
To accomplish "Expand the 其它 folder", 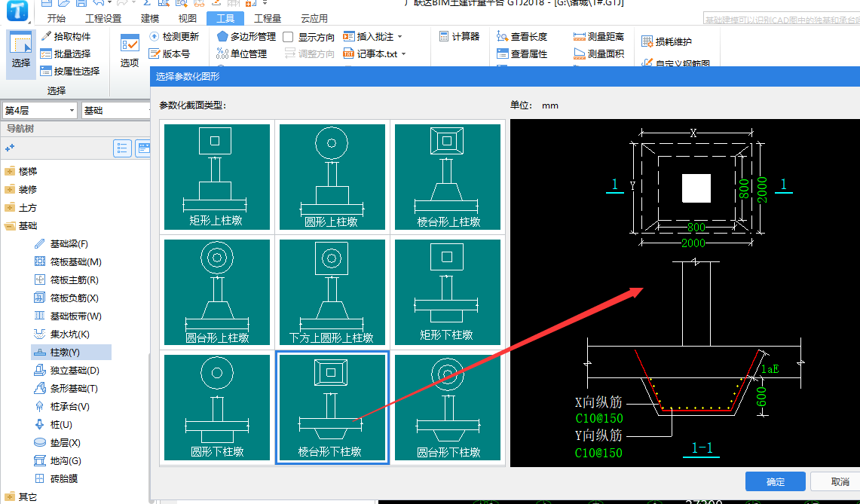I will coord(10,497).
